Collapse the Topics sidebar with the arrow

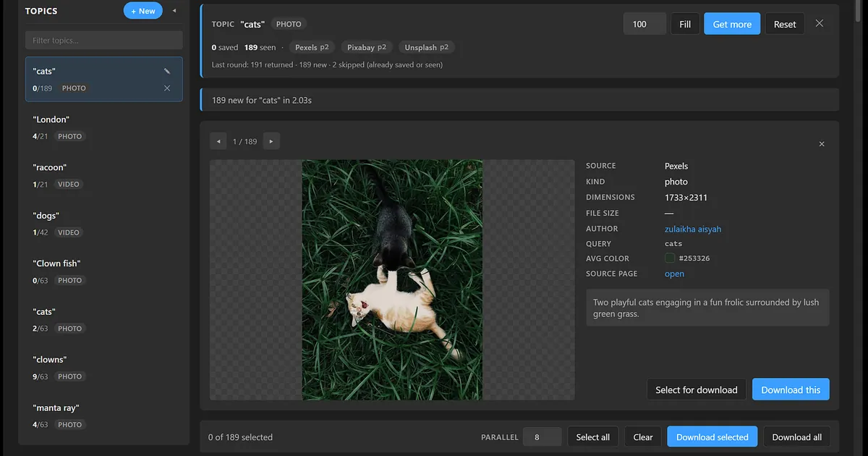coord(174,11)
